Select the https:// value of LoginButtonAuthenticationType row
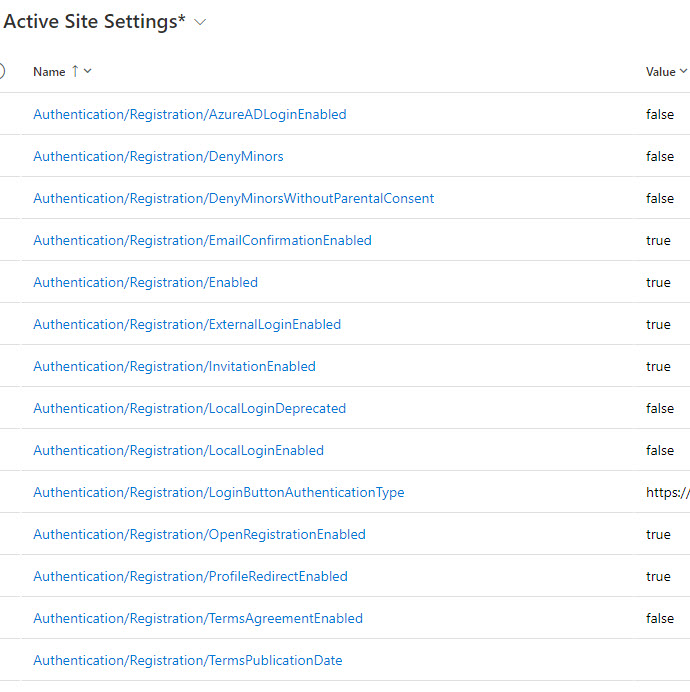The image size is (690, 692). point(667,492)
